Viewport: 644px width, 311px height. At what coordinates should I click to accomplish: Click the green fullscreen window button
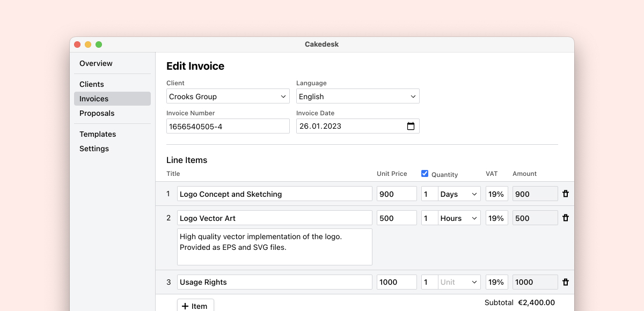(99, 45)
